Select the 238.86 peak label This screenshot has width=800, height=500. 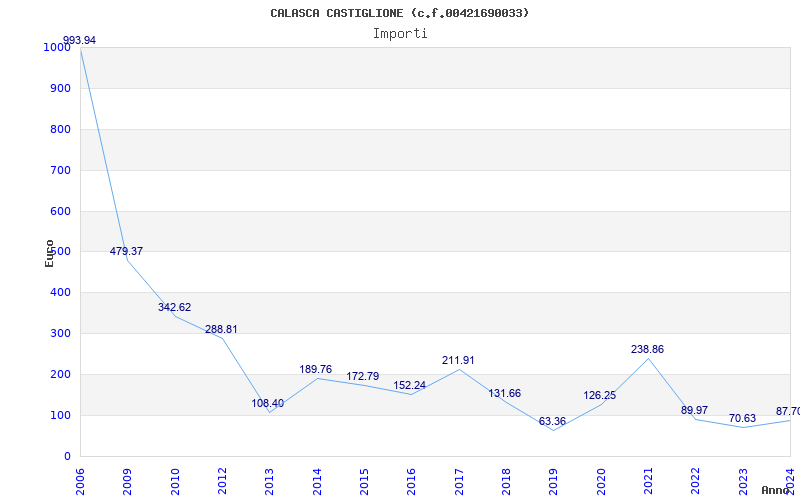(x=647, y=349)
